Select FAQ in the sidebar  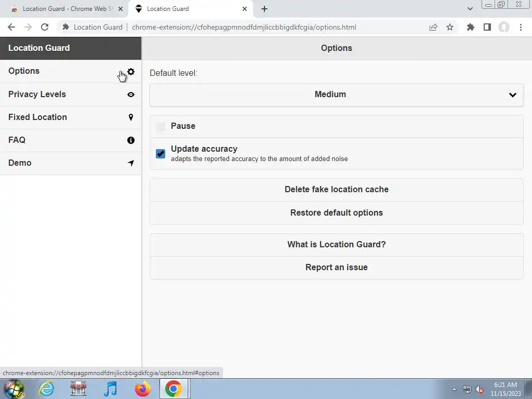[x=71, y=140]
